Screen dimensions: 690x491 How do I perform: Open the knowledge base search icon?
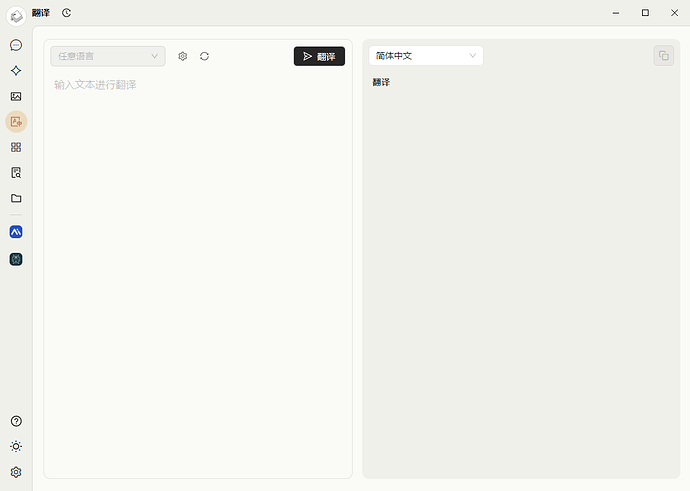click(x=16, y=172)
